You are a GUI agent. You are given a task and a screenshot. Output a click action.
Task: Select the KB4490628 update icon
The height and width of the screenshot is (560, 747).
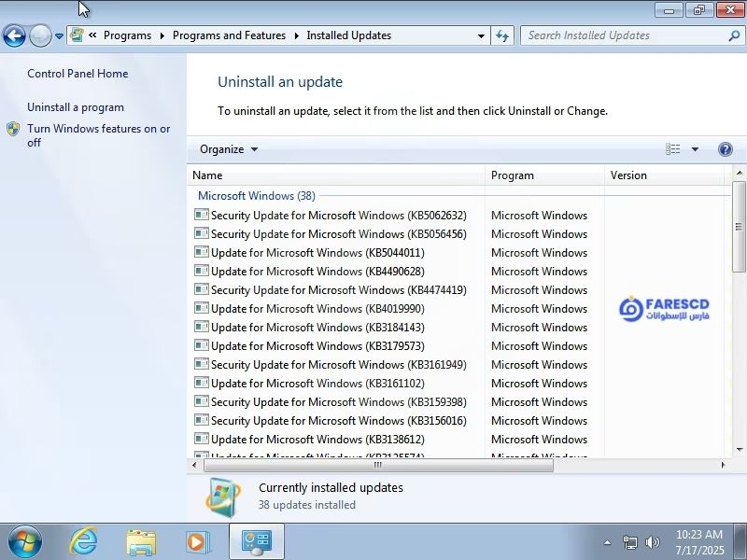[x=202, y=271]
